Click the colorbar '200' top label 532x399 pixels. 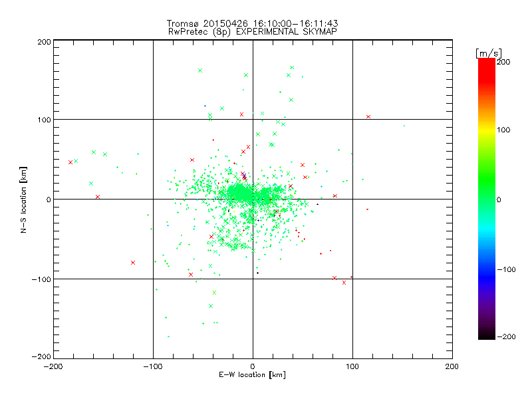(x=503, y=62)
